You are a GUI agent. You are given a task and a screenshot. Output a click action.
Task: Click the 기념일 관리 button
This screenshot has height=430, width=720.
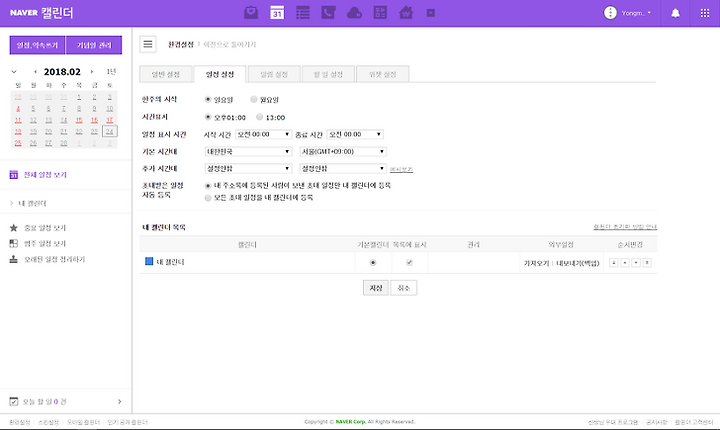(94, 45)
